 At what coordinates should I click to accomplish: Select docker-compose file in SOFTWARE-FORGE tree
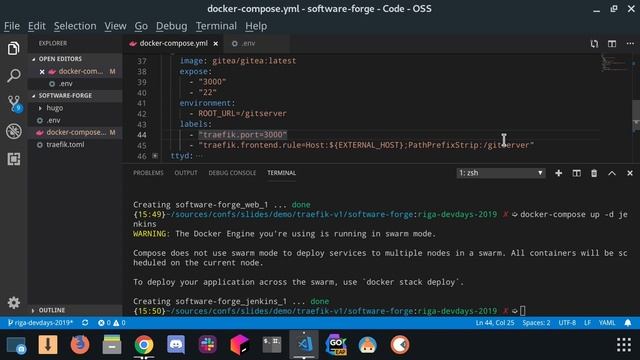[75, 132]
